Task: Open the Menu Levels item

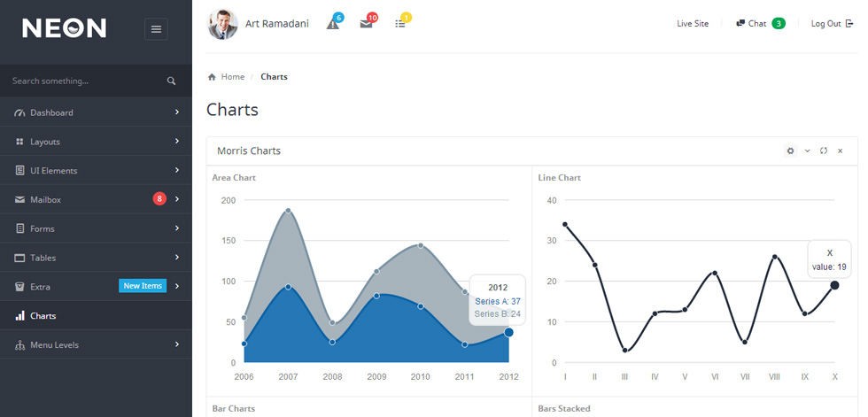Action: click(96, 344)
